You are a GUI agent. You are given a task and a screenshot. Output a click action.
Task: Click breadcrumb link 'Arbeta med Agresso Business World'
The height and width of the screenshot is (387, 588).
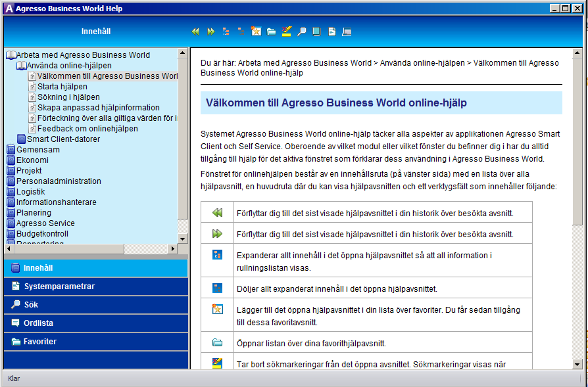(305, 63)
